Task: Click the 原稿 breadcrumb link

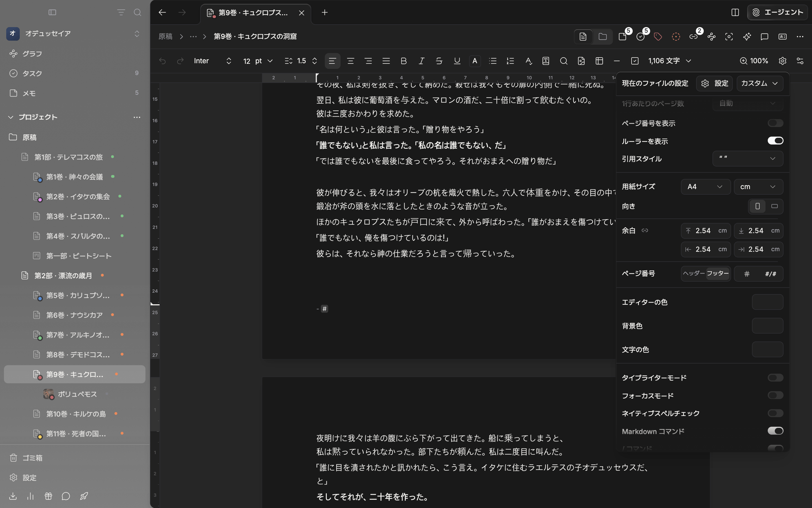Action: (166, 37)
